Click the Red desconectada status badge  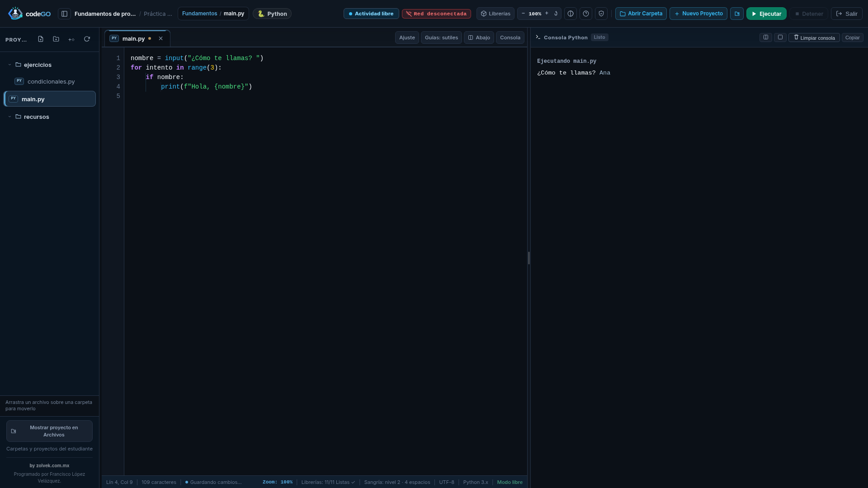(x=436, y=14)
